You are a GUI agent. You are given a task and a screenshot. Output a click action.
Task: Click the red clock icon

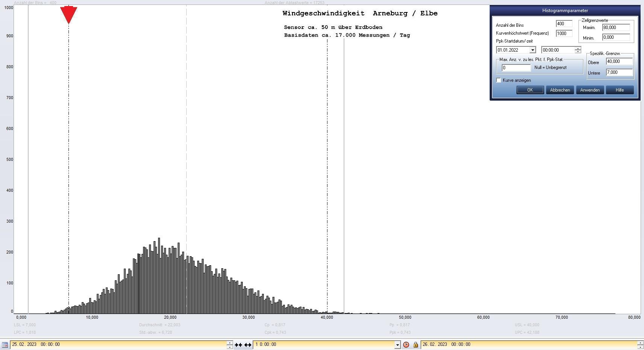tap(406, 345)
